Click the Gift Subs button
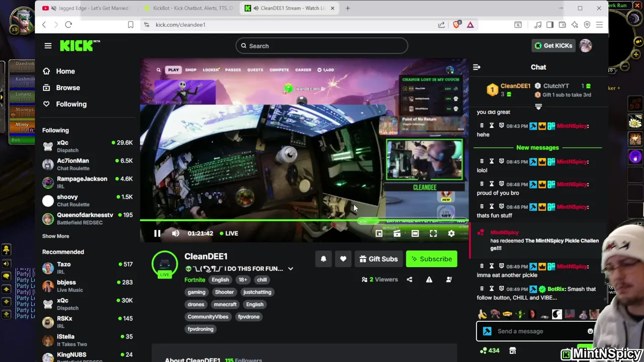Screen dimensions: 644x362 click(x=378, y=259)
